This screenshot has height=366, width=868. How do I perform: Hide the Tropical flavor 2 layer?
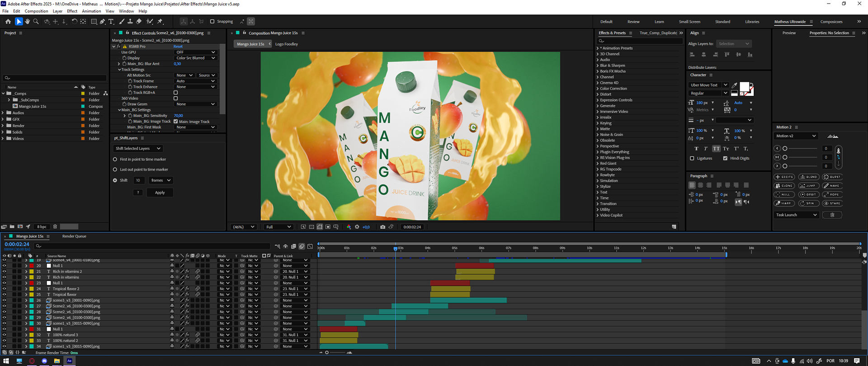coord(5,289)
